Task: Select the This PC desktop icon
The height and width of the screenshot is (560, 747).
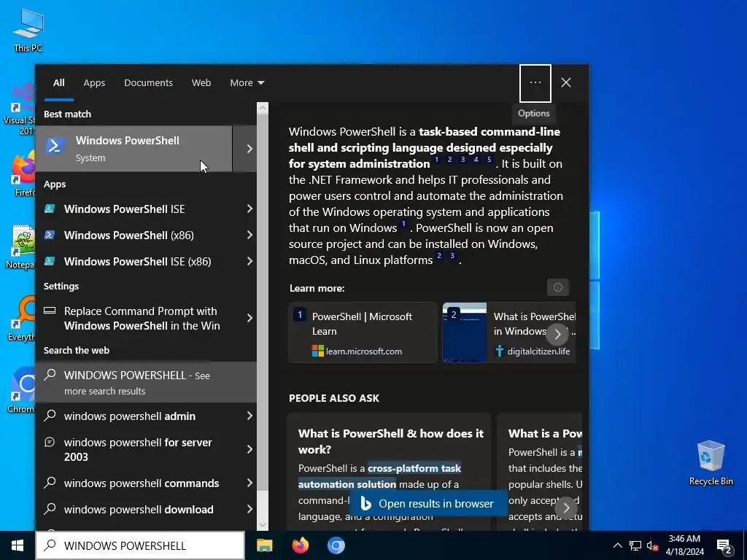Action: point(28,29)
